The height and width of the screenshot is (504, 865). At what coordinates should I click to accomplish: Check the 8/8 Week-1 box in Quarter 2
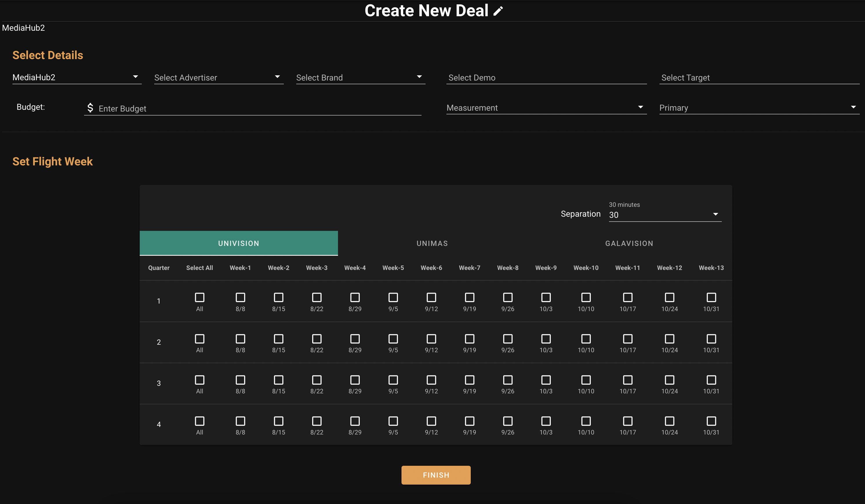(240, 339)
